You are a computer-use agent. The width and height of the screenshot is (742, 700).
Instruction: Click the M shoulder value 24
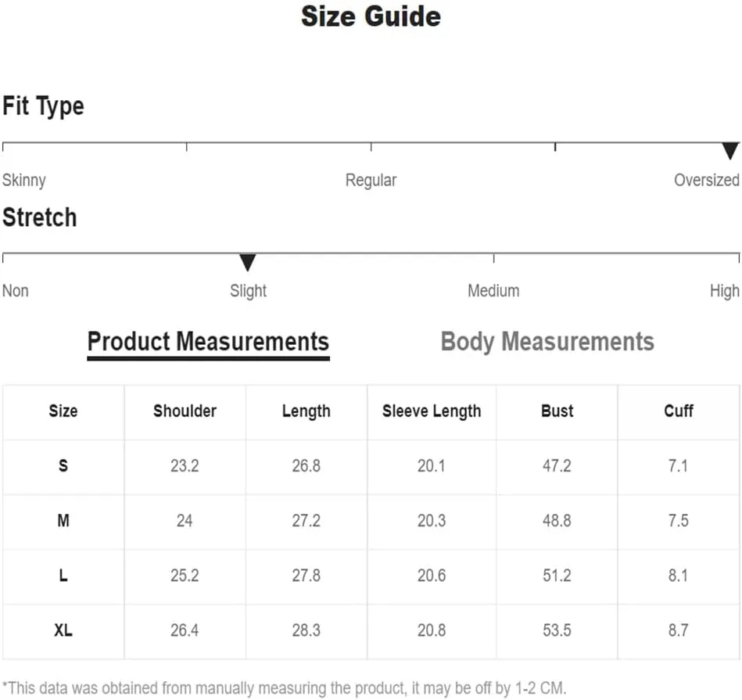[x=185, y=521]
